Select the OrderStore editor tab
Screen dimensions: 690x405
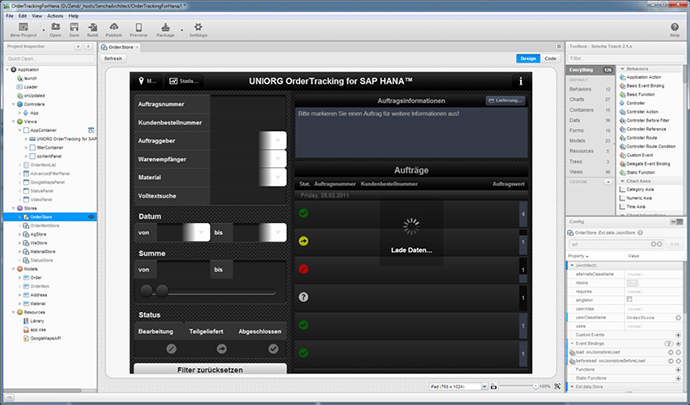[120, 47]
